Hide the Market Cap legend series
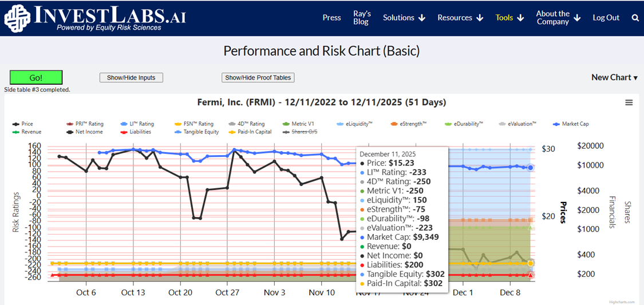This screenshot has height=305, width=644. click(575, 124)
